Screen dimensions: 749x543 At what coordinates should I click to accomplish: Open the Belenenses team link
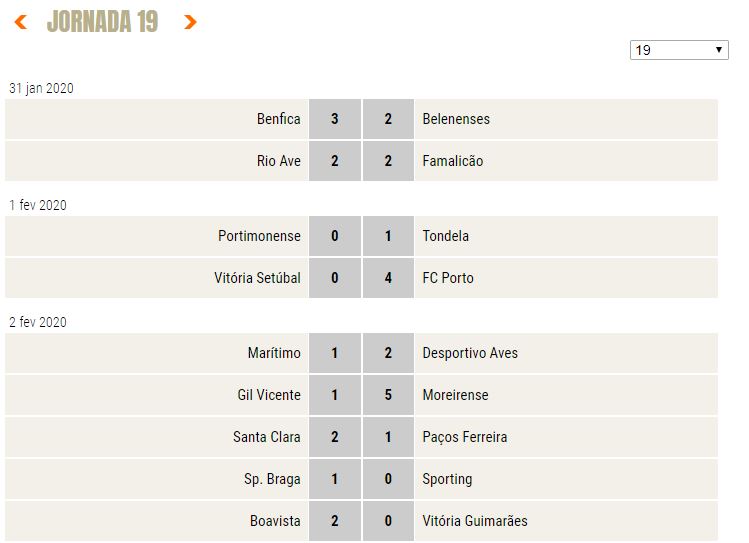[456, 119]
